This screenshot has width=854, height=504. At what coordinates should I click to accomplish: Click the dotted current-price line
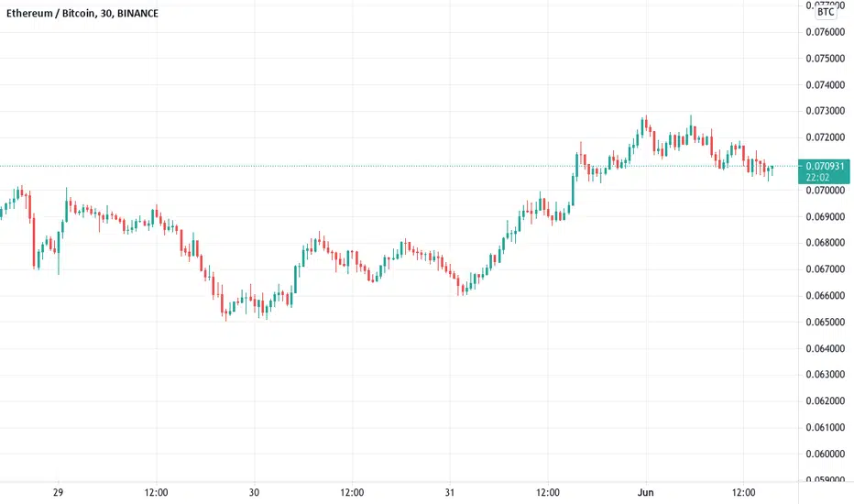tap(399, 166)
